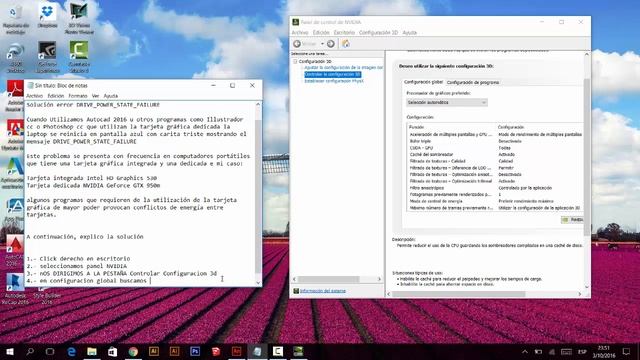Click taskbar search magnifier
640x360 pixels.
point(30,351)
